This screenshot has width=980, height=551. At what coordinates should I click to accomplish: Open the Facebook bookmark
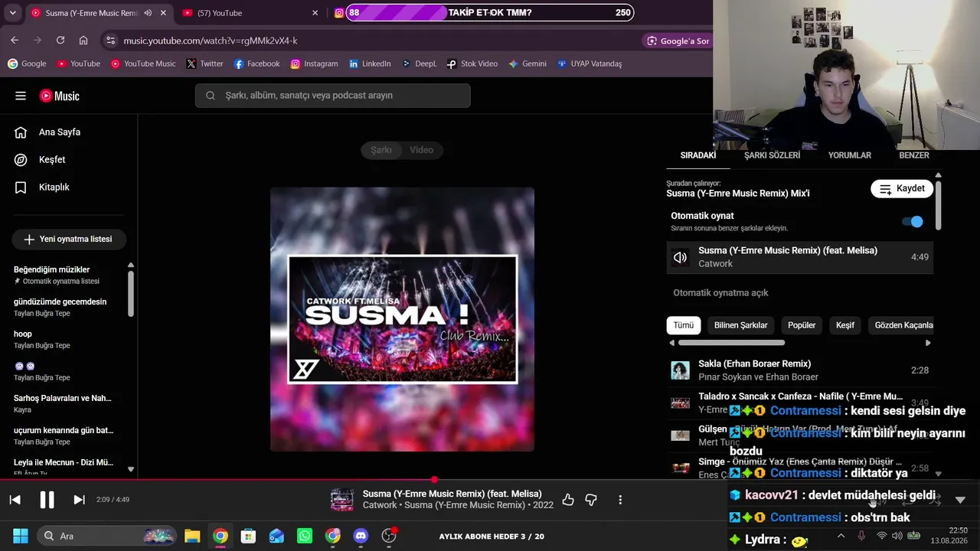click(256, 64)
